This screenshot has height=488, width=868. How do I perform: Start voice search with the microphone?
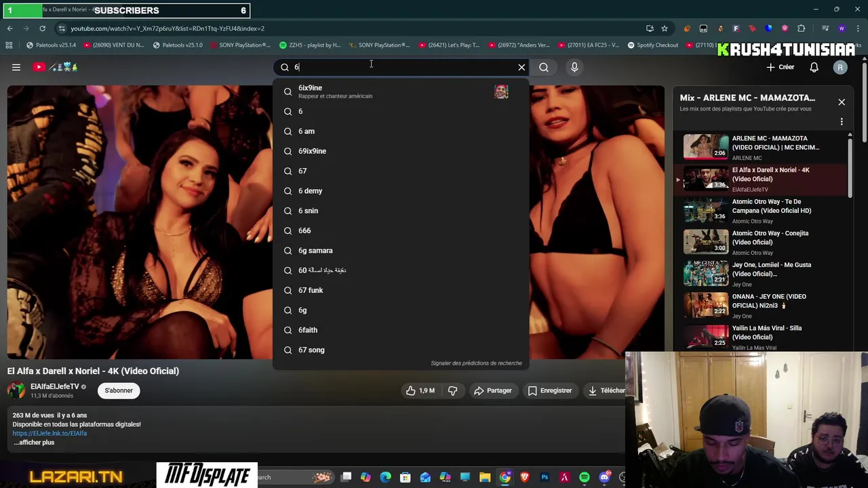tap(574, 67)
